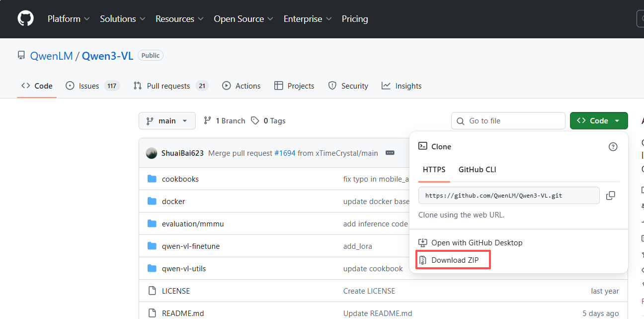Click the GitHub Octocat logo
Image resolution: width=644 pixels, height=319 pixels.
[26, 19]
